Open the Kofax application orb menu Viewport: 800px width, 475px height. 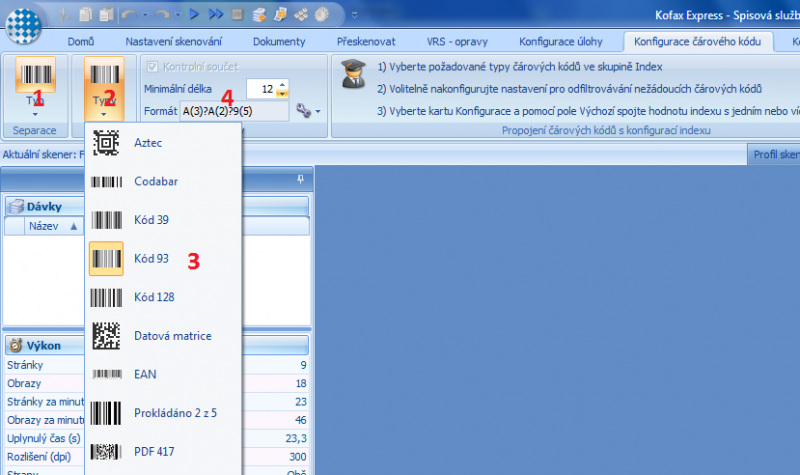pyautogui.click(x=23, y=26)
